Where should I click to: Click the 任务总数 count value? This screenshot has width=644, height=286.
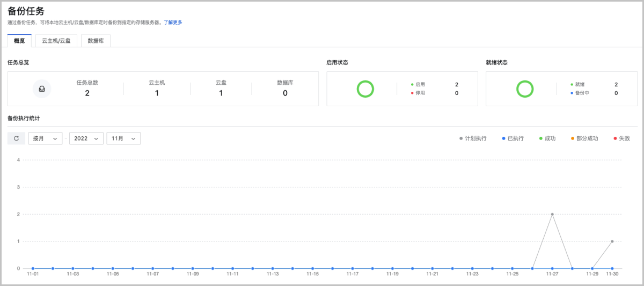[x=87, y=93]
